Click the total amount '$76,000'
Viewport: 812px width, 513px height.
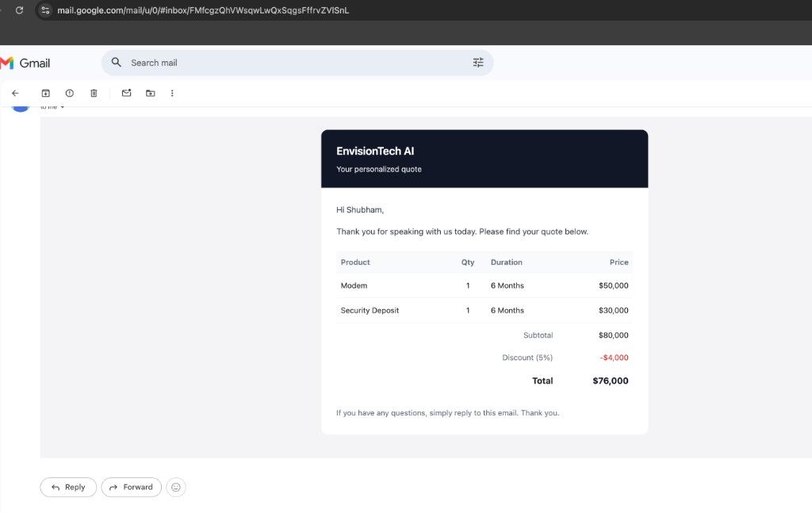pos(610,381)
